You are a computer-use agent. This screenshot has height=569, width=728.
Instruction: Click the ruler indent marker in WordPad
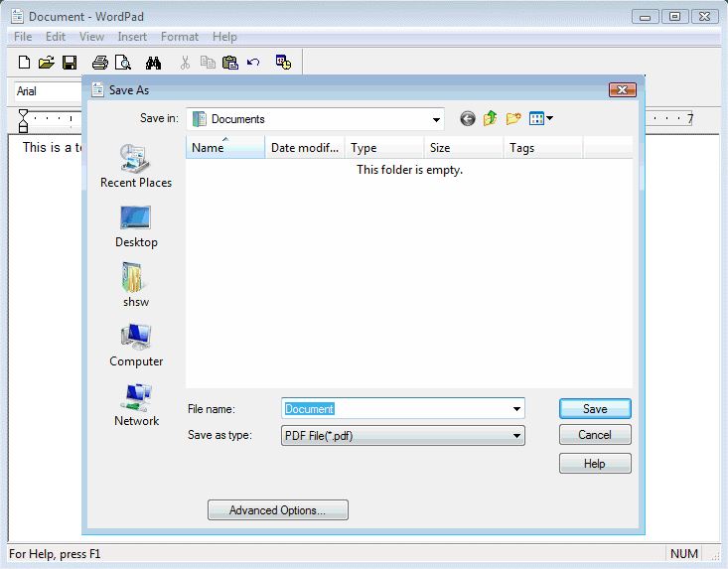[23, 121]
